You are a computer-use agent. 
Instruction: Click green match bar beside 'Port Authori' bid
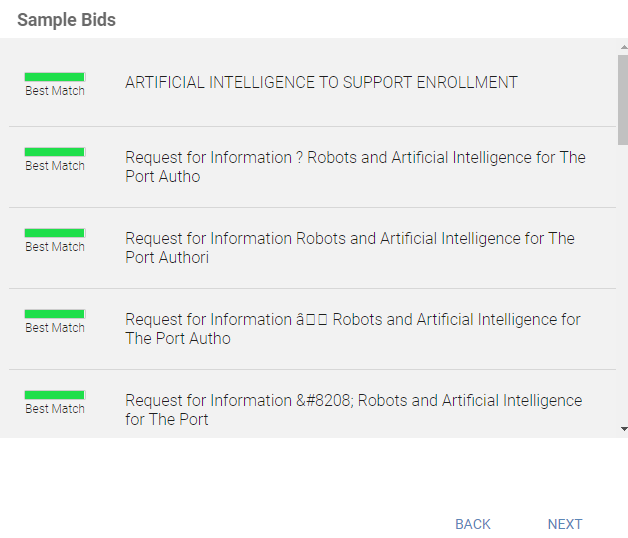55,233
